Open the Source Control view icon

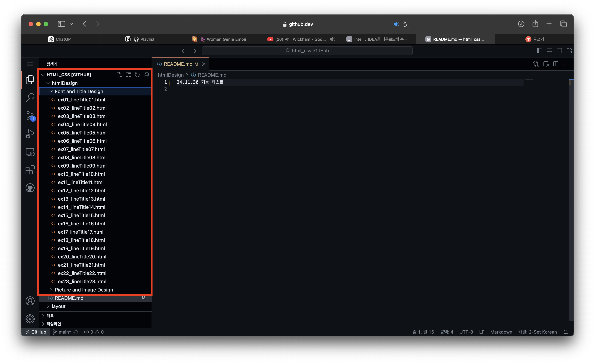(x=30, y=116)
